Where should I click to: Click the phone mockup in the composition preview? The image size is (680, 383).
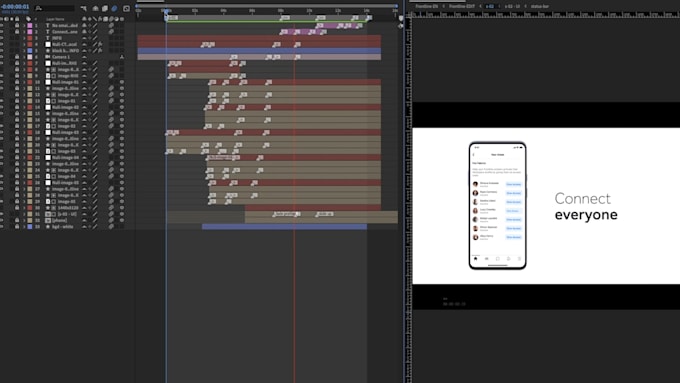[497, 206]
